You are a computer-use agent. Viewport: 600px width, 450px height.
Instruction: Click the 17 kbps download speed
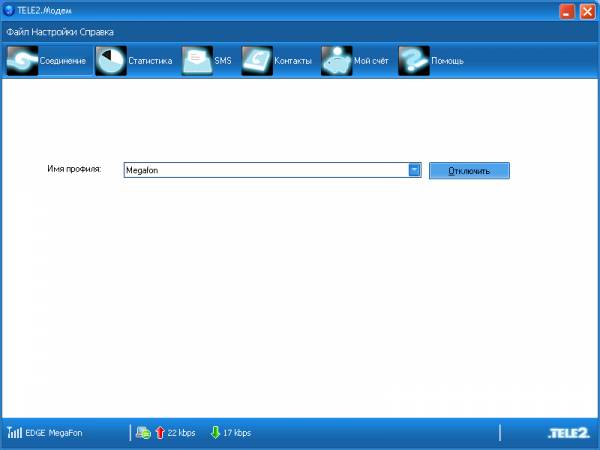pyautogui.click(x=237, y=433)
